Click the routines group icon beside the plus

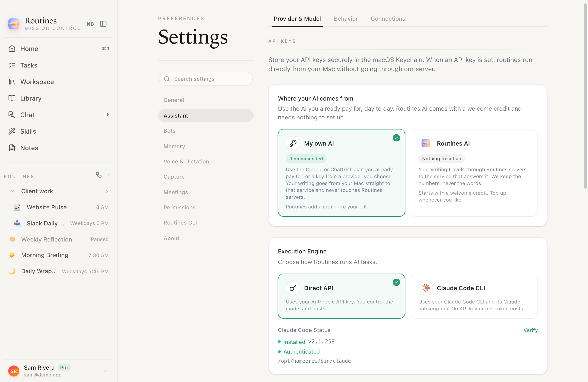click(99, 175)
